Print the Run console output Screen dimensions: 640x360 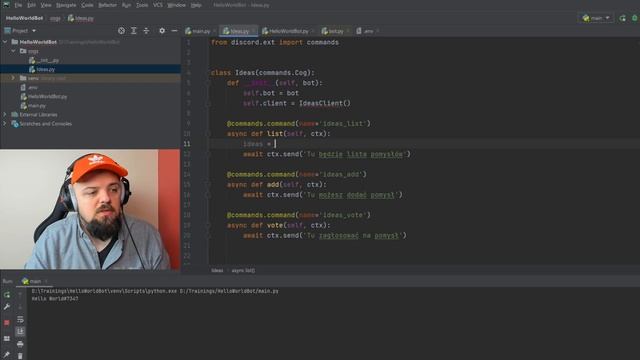(20, 344)
